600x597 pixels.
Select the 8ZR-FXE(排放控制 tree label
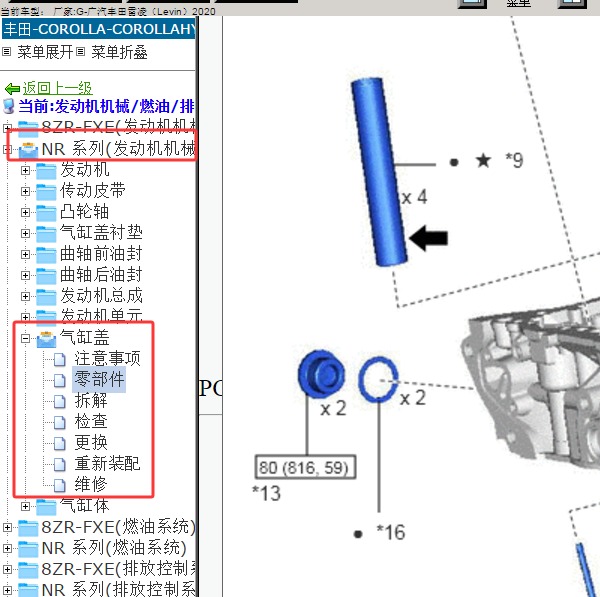(118, 569)
